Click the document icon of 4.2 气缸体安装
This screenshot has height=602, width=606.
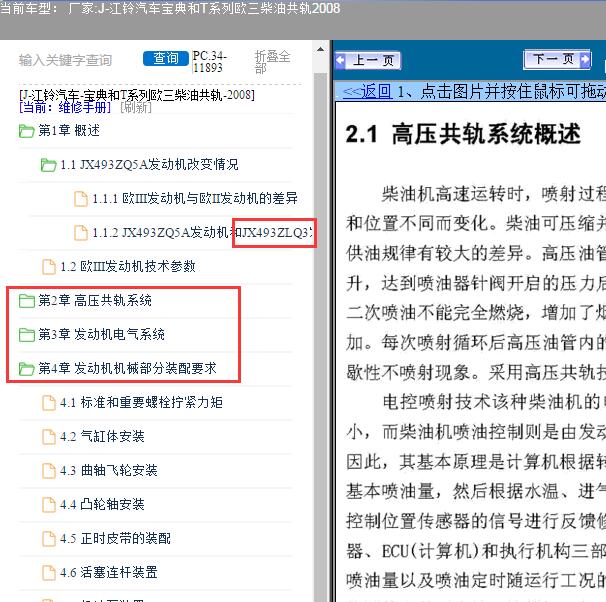49,437
